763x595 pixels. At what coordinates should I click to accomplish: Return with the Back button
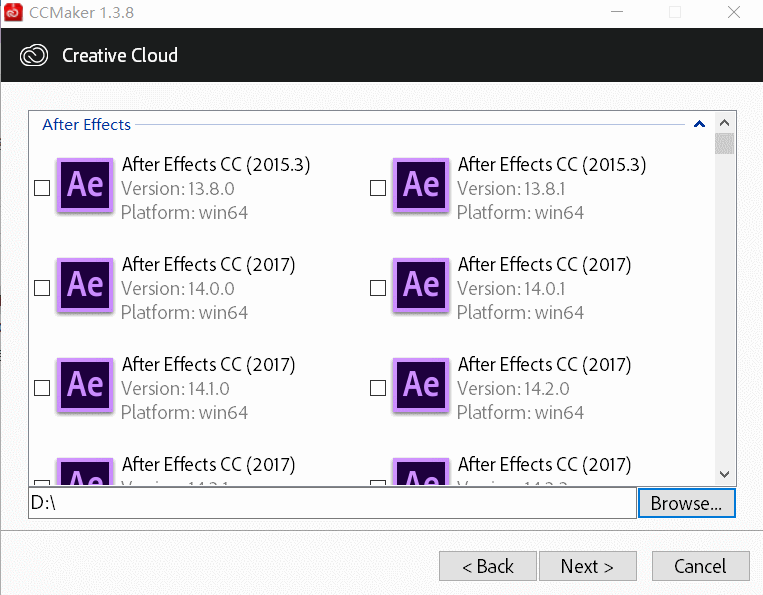click(x=488, y=566)
